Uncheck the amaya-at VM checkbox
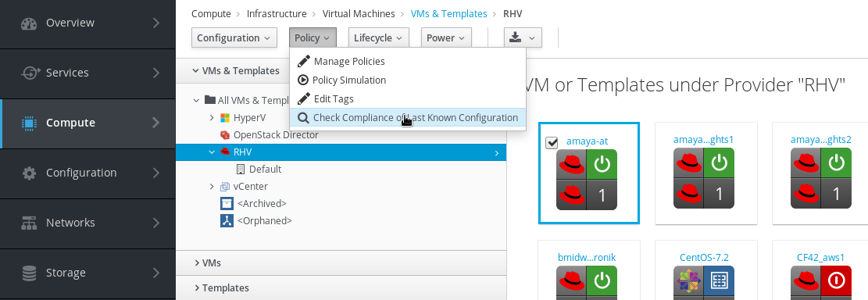 point(552,143)
